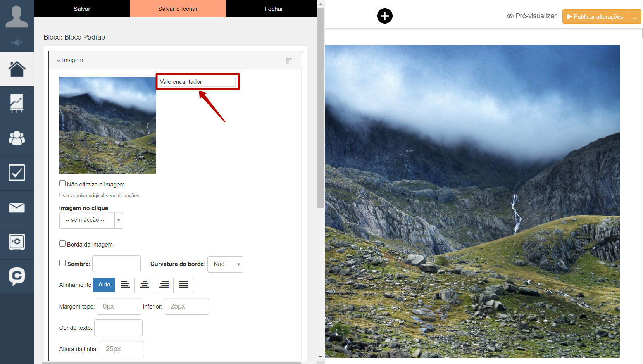643x364 pixels.
Task: Click the 'Cor do texto' color field
Action: click(x=118, y=328)
